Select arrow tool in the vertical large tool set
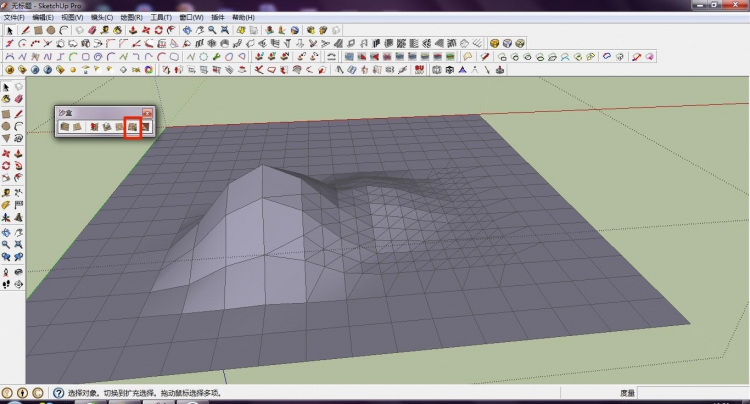Viewport: 750px width, 404px height. point(6,87)
